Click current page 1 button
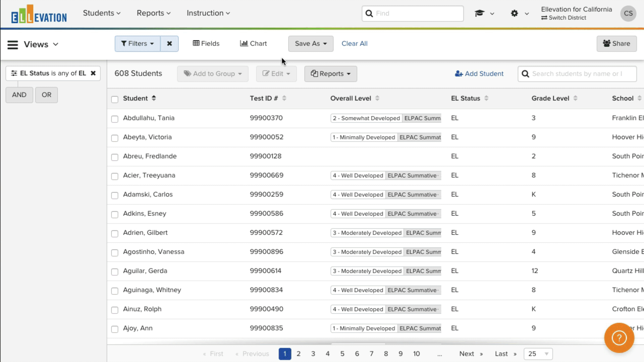Viewport: 644px width, 362px height. [x=285, y=354]
